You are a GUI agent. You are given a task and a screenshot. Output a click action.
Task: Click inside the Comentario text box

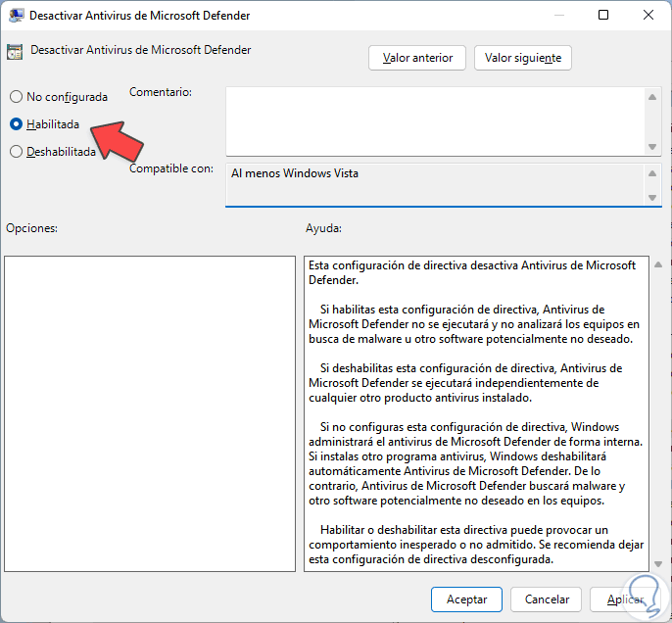[x=435, y=121]
